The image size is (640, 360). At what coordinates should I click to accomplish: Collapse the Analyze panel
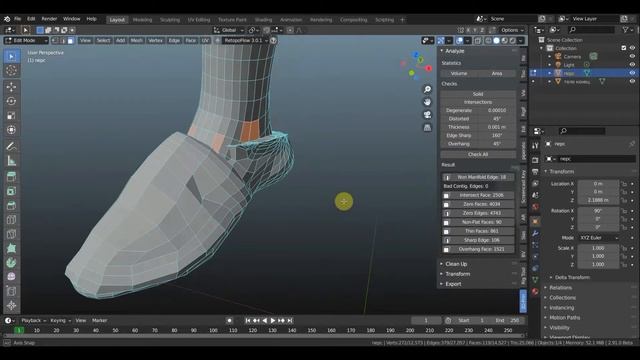pyautogui.click(x=454, y=51)
